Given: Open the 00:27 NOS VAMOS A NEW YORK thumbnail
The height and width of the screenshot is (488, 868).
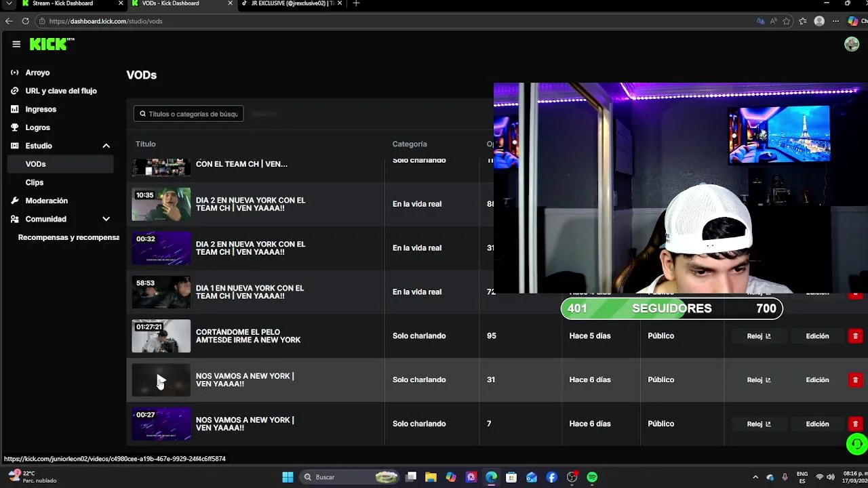Looking at the screenshot, I should coord(161,424).
